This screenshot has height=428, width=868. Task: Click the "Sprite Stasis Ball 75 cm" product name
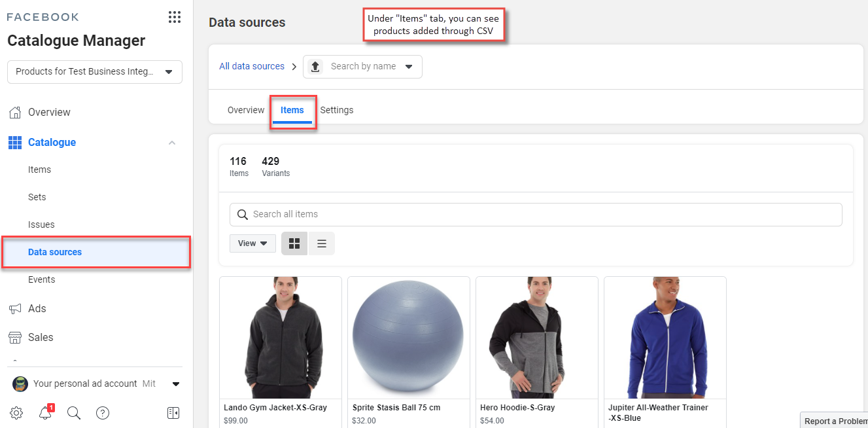pyautogui.click(x=396, y=408)
